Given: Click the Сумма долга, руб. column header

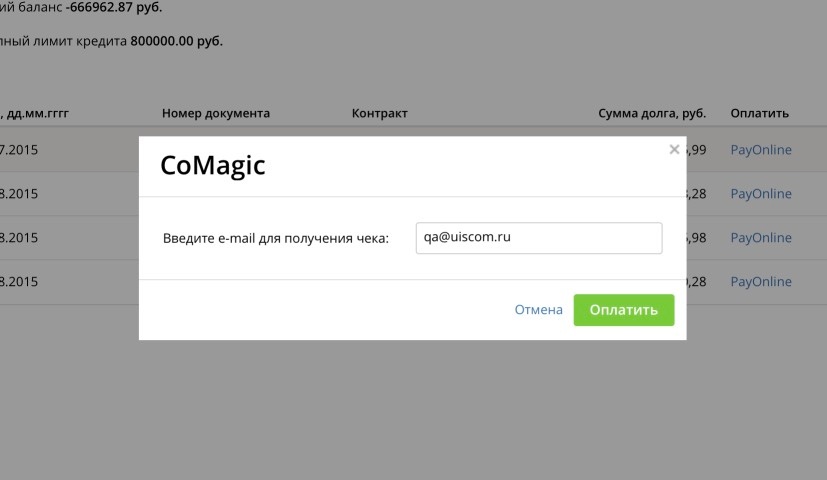Looking at the screenshot, I should click(x=652, y=113).
